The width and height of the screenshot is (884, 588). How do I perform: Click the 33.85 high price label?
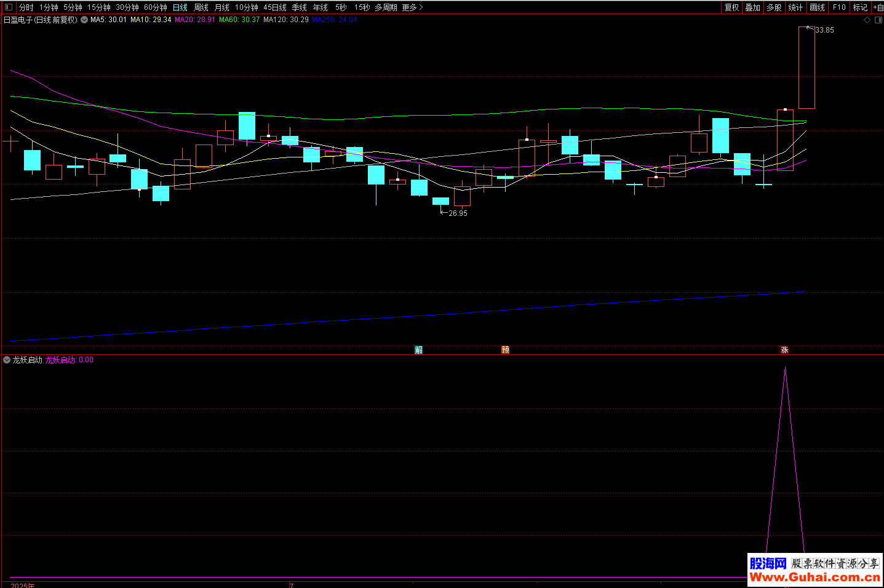[825, 30]
